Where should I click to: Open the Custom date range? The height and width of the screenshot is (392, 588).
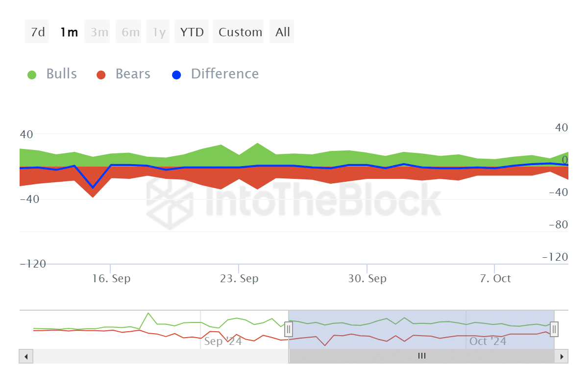240,32
